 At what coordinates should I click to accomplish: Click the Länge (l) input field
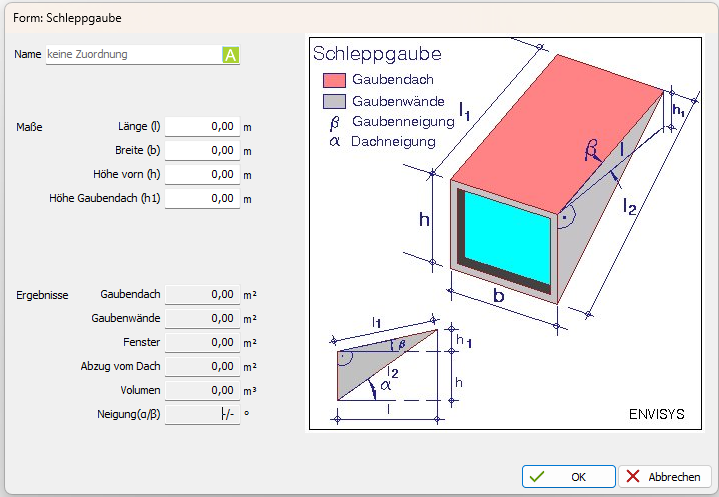pyautogui.click(x=202, y=127)
